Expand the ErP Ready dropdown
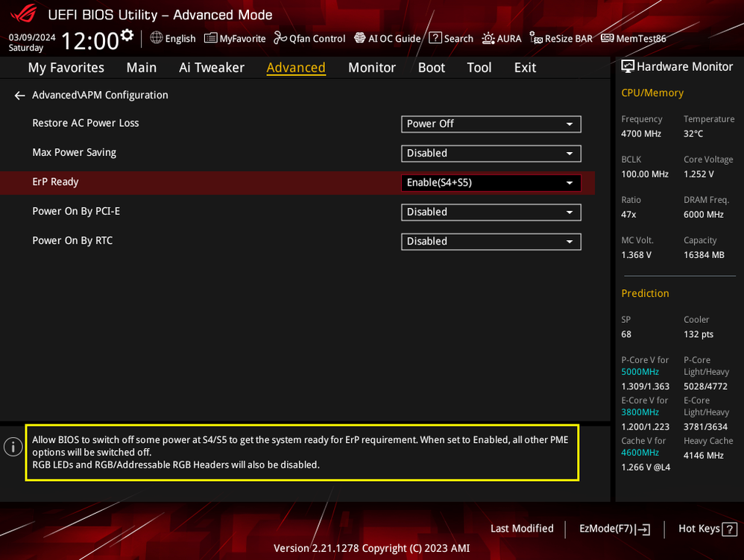This screenshot has height=560, width=744. pos(491,183)
